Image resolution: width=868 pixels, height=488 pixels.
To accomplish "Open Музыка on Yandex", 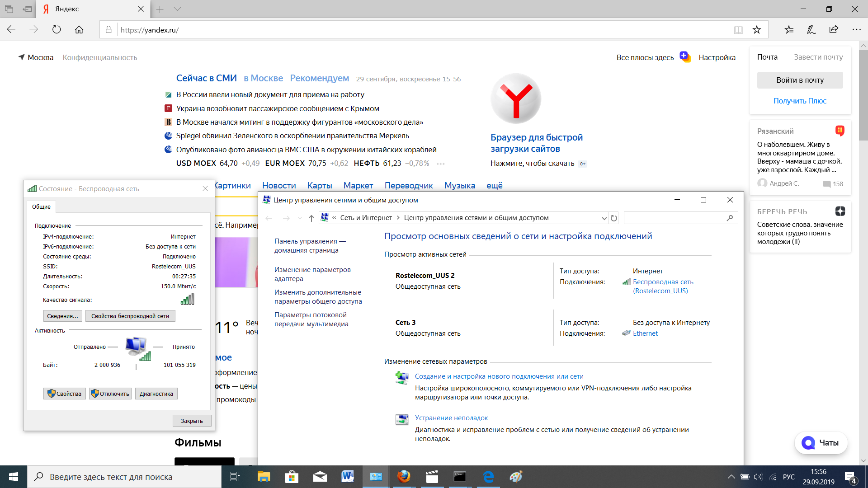I will point(459,185).
